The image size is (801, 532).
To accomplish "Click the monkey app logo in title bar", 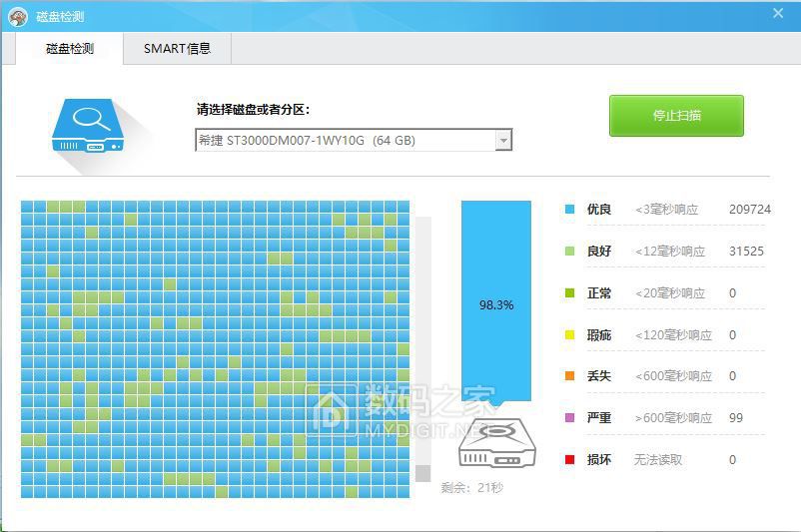I will click(17, 17).
